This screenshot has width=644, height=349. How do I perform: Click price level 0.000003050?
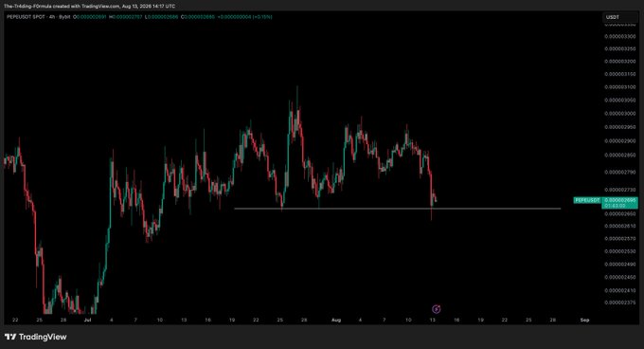click(x=620, y=100)
